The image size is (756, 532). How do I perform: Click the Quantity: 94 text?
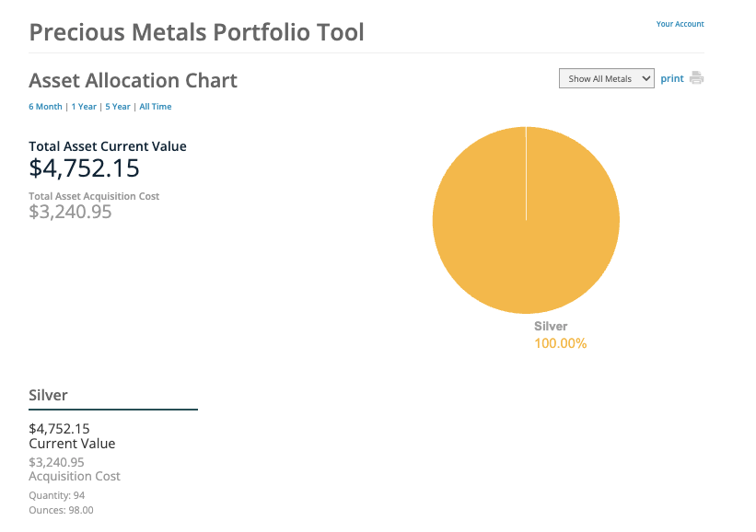pyautogui.click(x=57, y=495)
